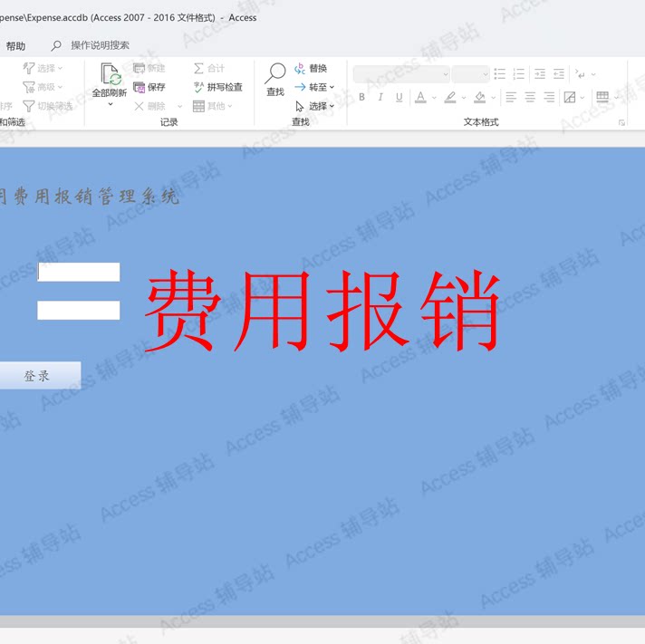This screenshot has height=644, width=645.
Task: Toggle Italic formatting
Action: coord(380,97)
